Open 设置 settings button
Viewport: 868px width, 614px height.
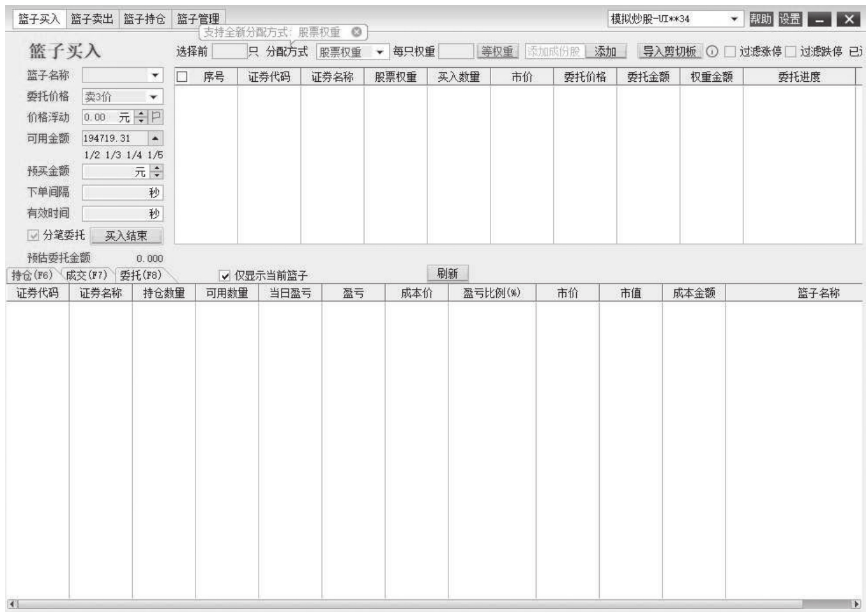click(x=789, y=19)
